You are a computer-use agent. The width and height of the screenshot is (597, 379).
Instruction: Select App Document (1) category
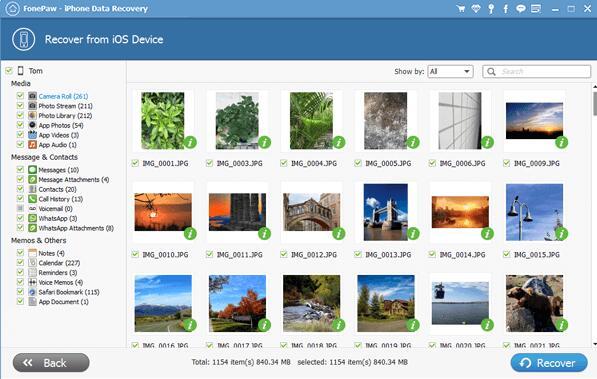point(64,302)
